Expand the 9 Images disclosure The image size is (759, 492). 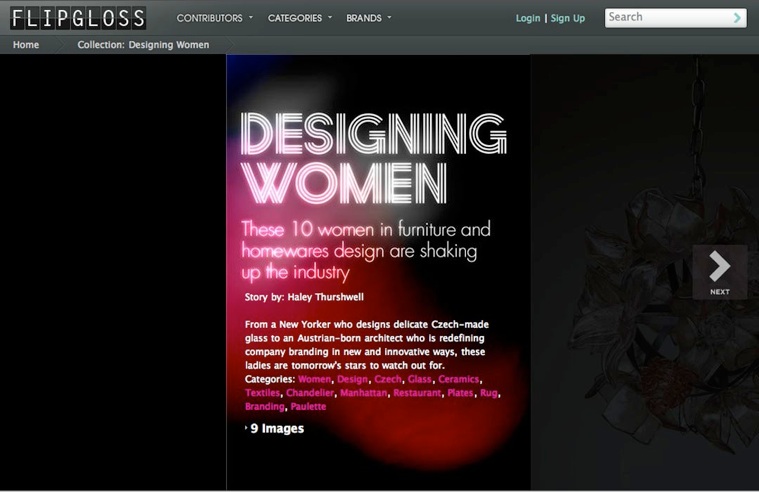point(274,429)
